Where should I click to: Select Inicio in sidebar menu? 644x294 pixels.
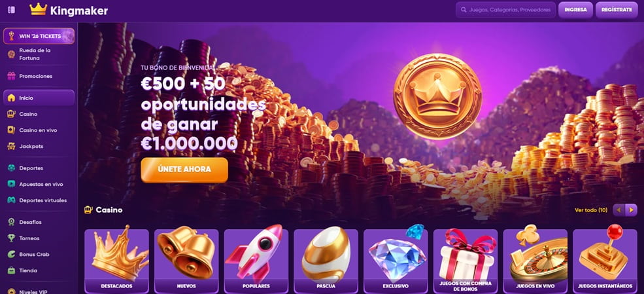tap(39, 98)
